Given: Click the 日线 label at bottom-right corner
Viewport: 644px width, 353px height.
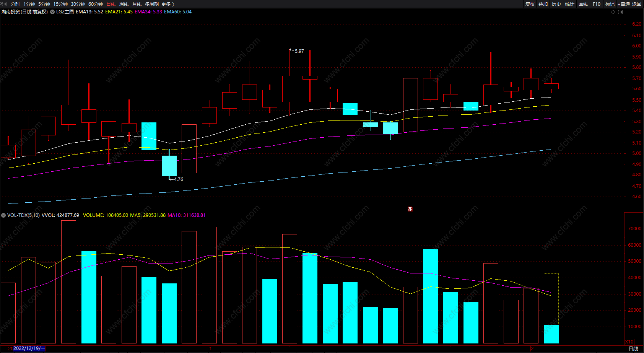Looking at the screenshot, I should point(634,349).
